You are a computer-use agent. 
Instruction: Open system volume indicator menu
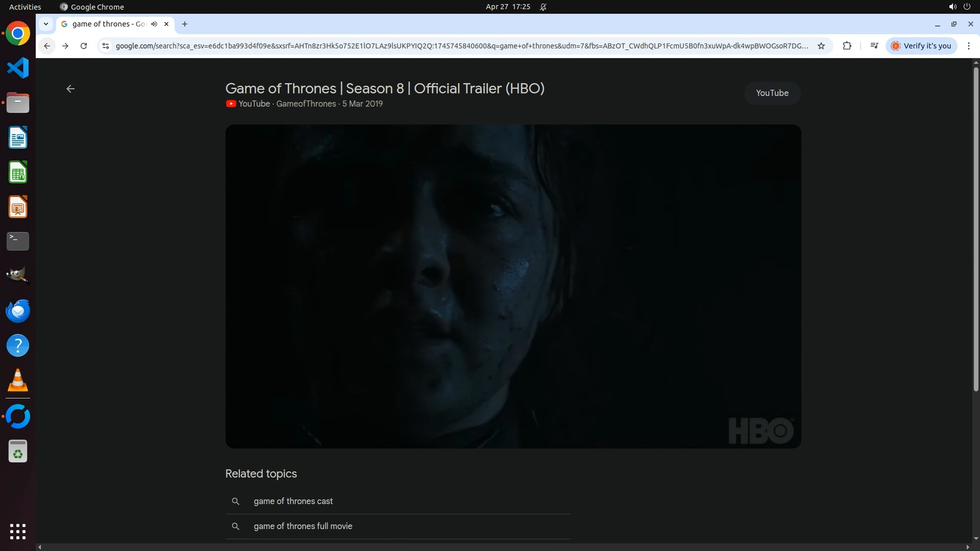pyautogui.click(x=952, y=7)
